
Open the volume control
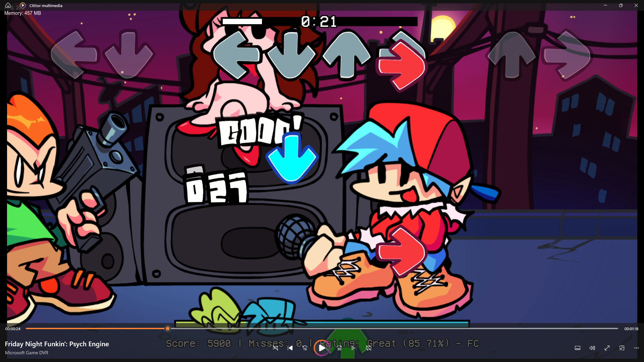pyautogui.click(x=592, y=348)
